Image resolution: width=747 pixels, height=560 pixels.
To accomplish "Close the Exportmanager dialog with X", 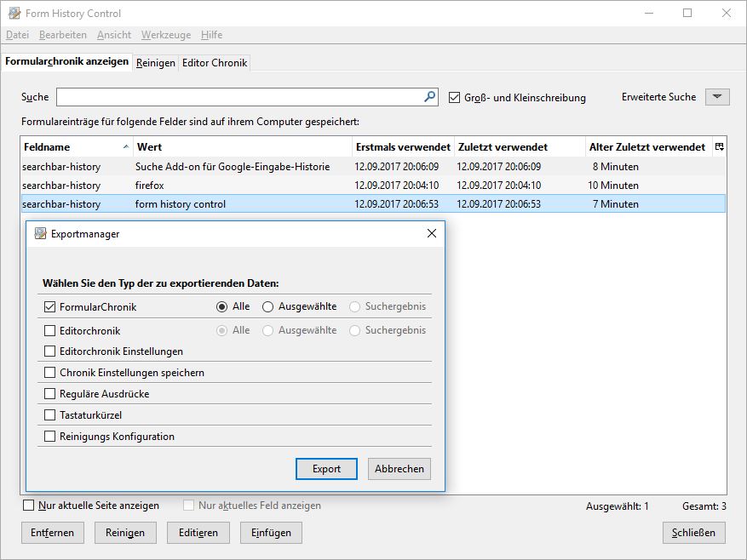I will (x=431, y=233).
